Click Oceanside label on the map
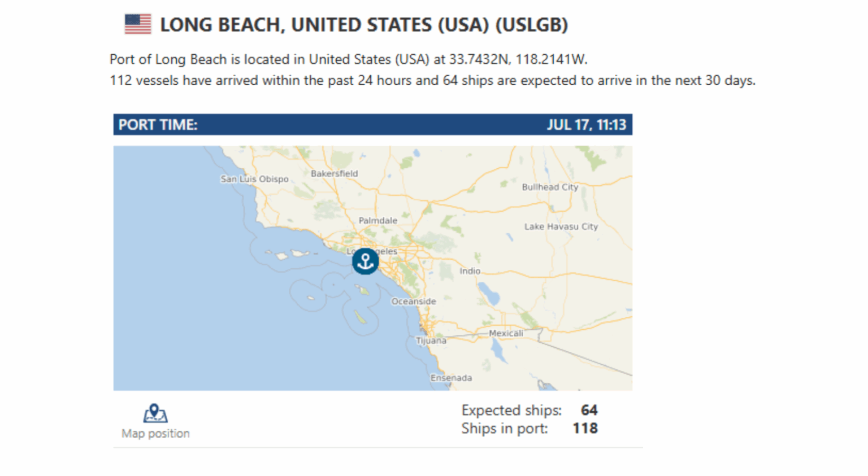Screen dimensions: 868x476 click(414, 302)
